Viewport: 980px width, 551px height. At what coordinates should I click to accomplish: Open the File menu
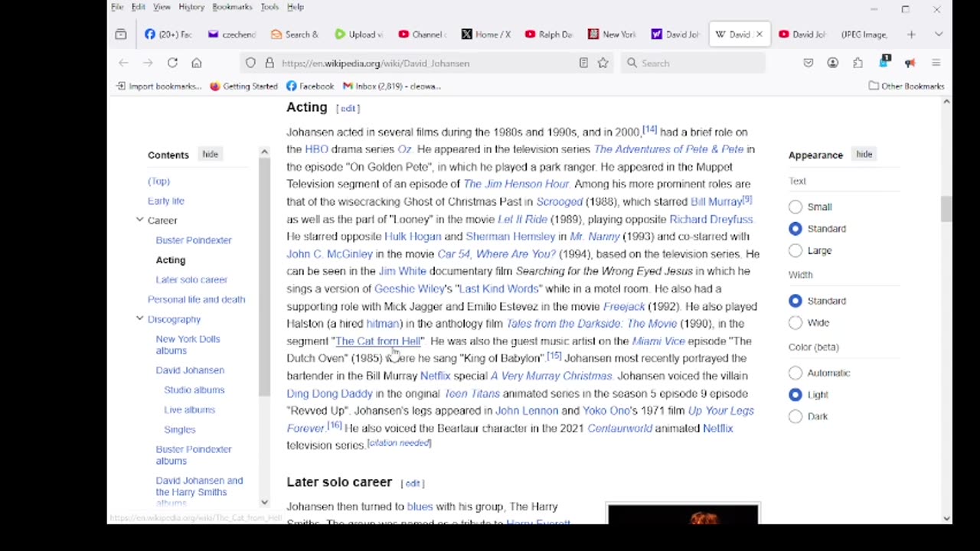pos(117,7)
